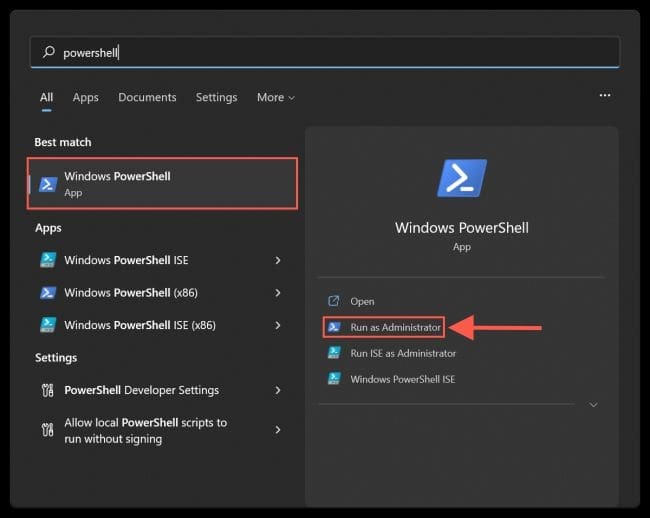650x518 pixels.
Task: Select the Windows PowerShell best match
Action: click(162, 184)
